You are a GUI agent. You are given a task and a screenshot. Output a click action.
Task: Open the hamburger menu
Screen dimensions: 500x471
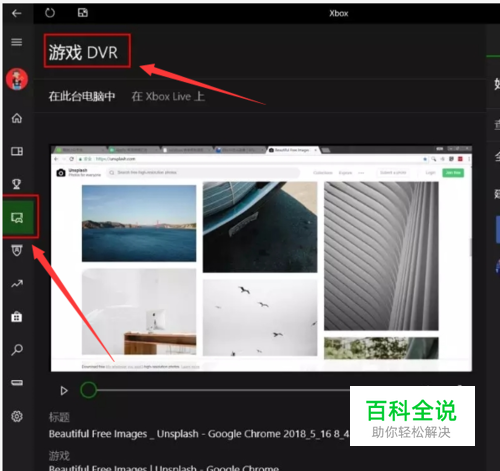[x=17, y=42]
